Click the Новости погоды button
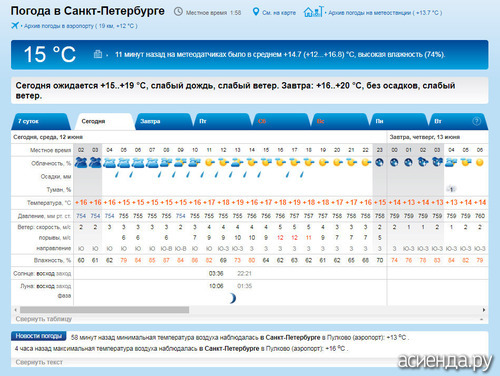500x376 pixels. [x=39, y=336]
